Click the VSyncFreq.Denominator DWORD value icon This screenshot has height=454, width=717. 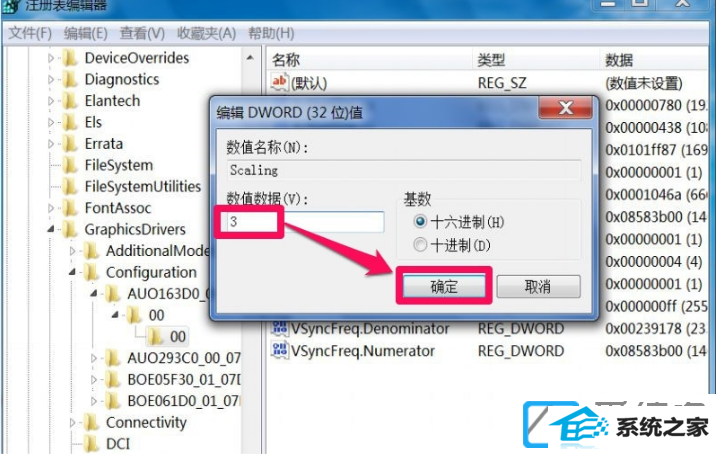coord(279,328)
